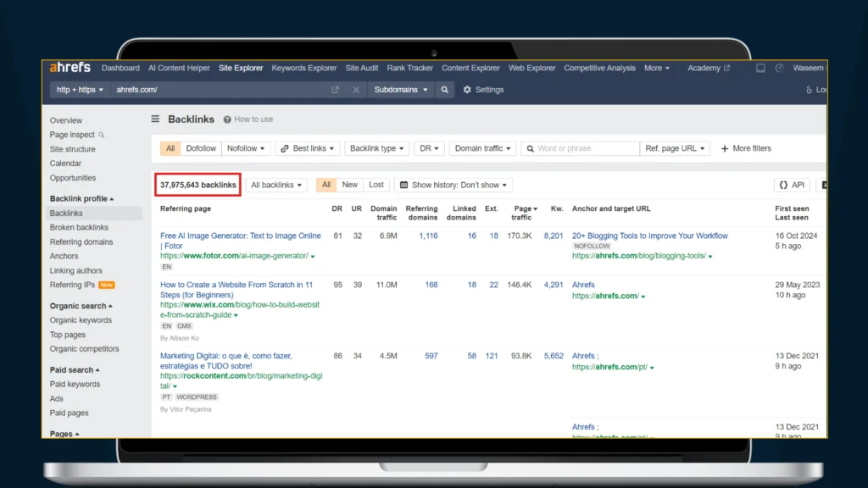Clear the URL with the X icon
Viewport: 868px width, 488px height.
pos(356,90)
